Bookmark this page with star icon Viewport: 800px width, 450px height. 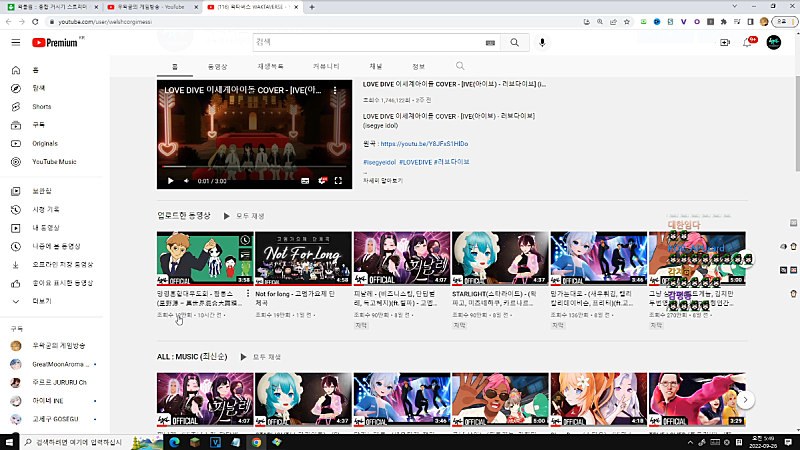coord(627,22)
